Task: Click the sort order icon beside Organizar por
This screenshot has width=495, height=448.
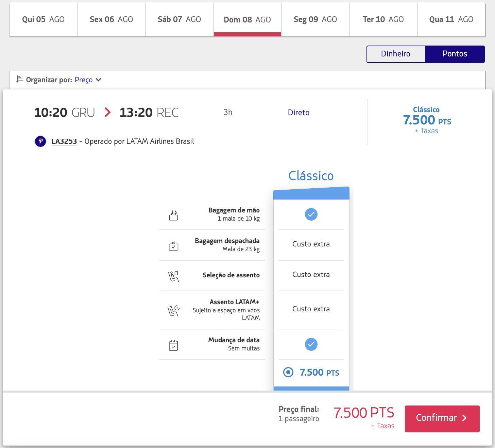Action: [x=20, y=79]
